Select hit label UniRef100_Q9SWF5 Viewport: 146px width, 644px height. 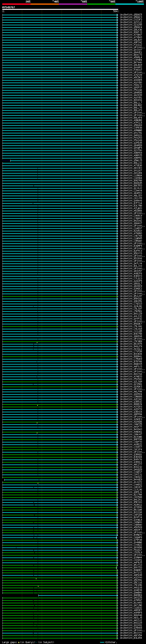tap(131, 148)
